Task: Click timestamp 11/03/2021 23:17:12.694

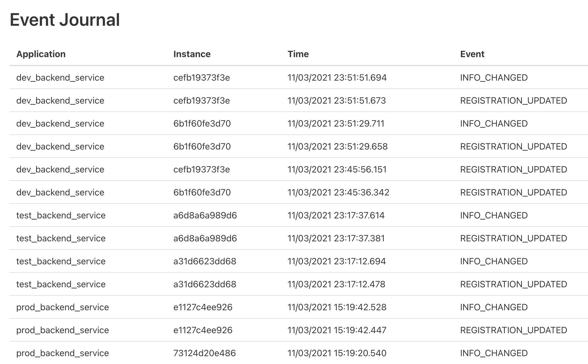Action: coord(337,261)
